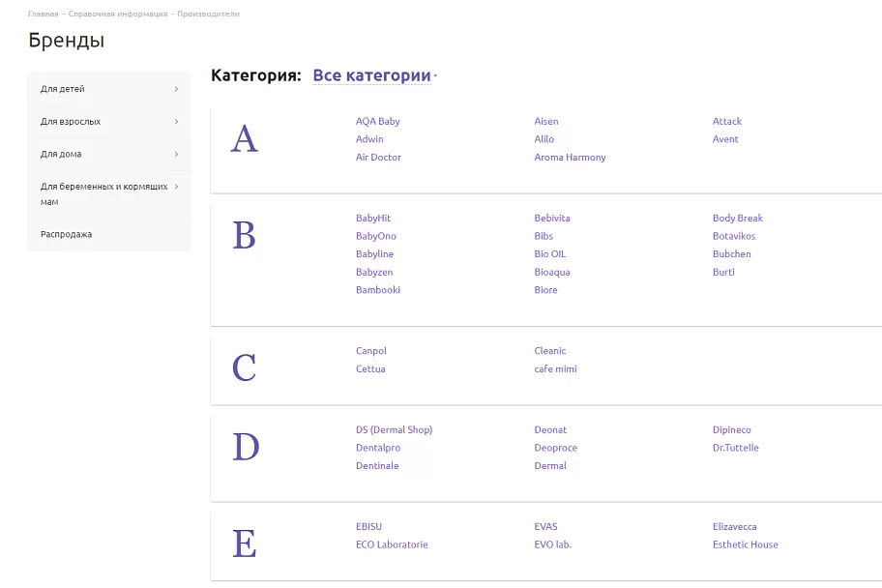Open DS (Dermal Shop) brand
Screen dimensions: 882x588
point(394,429)
